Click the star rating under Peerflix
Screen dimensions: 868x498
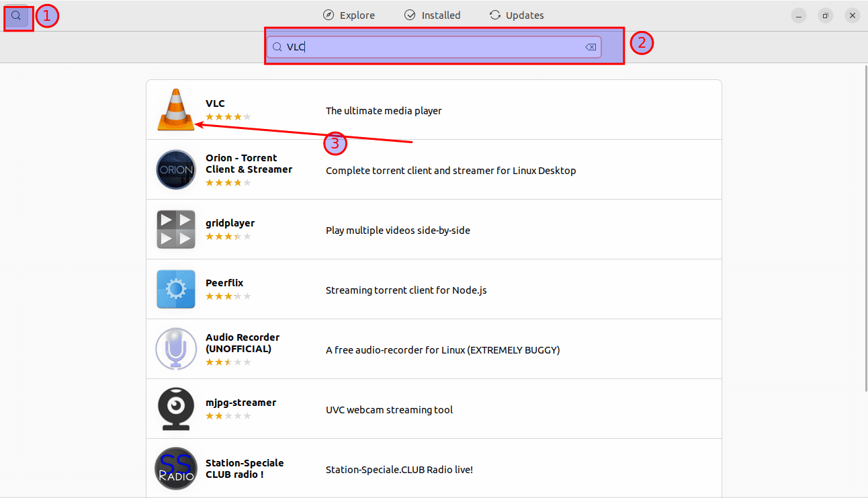click(228, 296)
